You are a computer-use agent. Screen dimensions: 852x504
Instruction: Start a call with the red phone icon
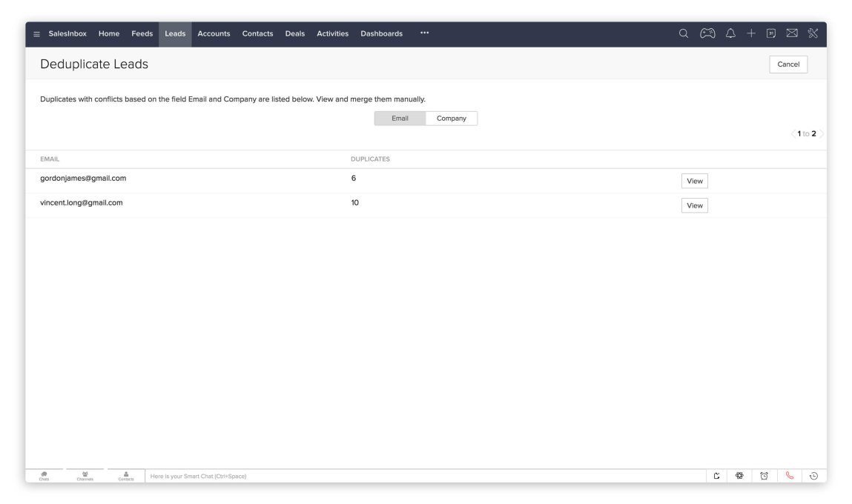click(788, 475)
